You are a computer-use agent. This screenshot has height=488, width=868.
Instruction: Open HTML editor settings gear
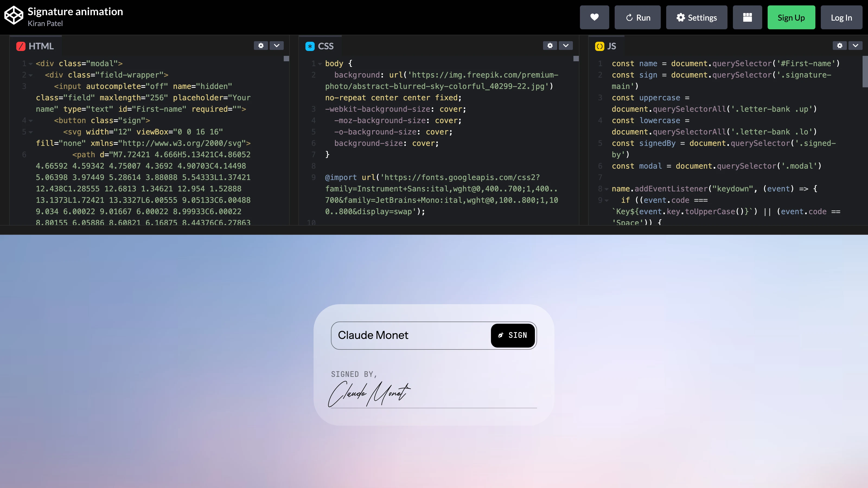point(261,46)
